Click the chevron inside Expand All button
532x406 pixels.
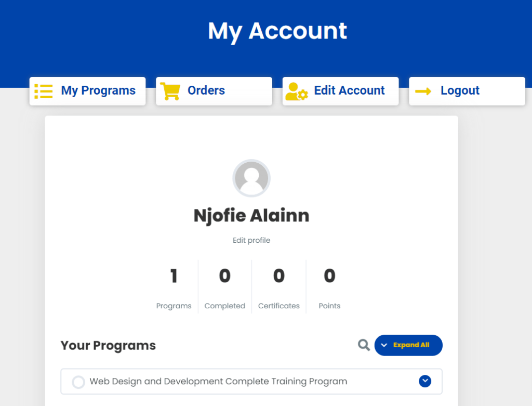click(384, 345)
